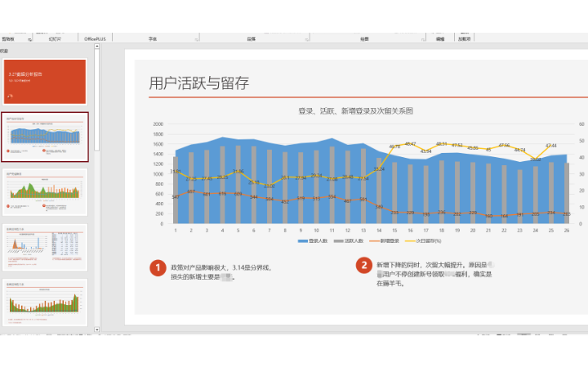Image resolution: width=588 pixels, height=368 pixels.
Task: Select the third slide thumbnail with green area chart
Action: 45,192
